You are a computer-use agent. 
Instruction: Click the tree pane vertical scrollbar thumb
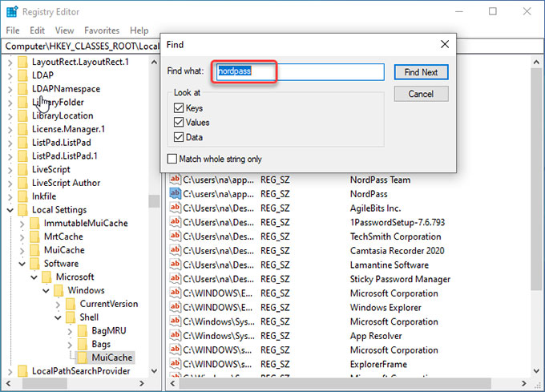(155, 201)
